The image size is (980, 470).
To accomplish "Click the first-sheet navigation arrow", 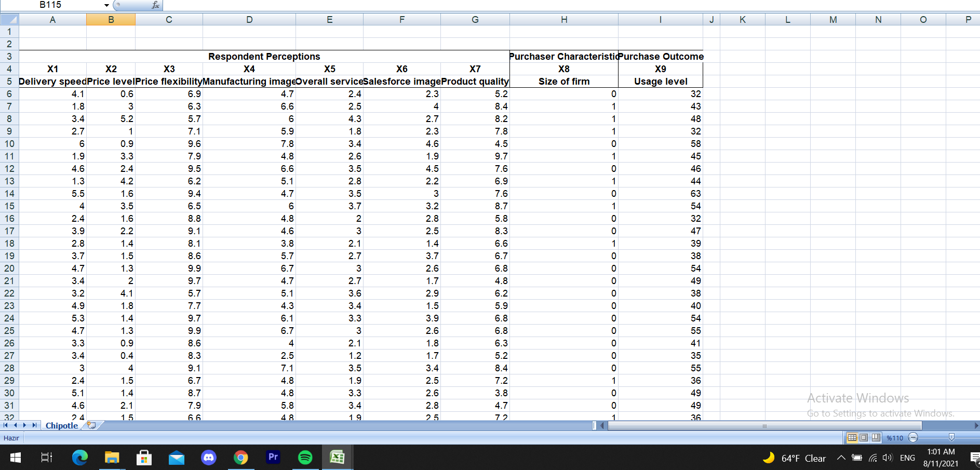I will pos(7,425).
